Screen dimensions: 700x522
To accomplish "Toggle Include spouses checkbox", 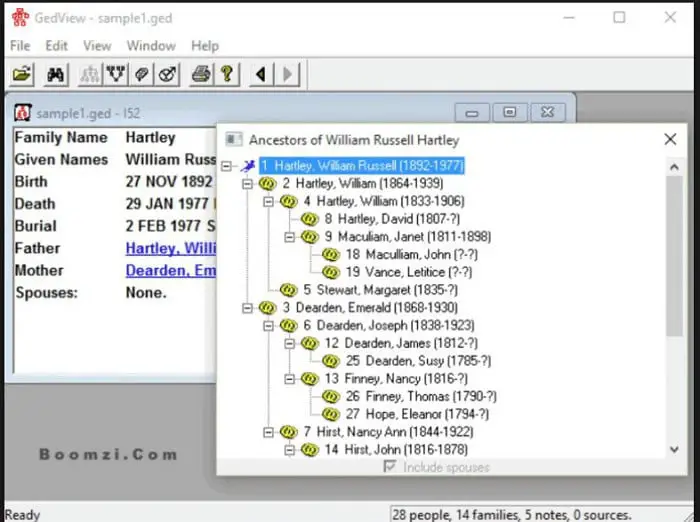I will tap(390, 467).
